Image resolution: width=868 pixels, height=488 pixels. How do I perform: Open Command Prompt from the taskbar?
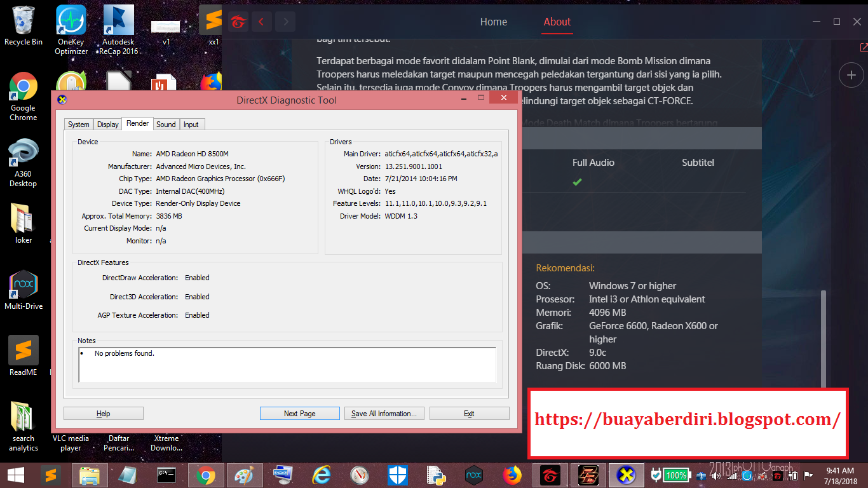pyautogui.click(x=167, y=475)
